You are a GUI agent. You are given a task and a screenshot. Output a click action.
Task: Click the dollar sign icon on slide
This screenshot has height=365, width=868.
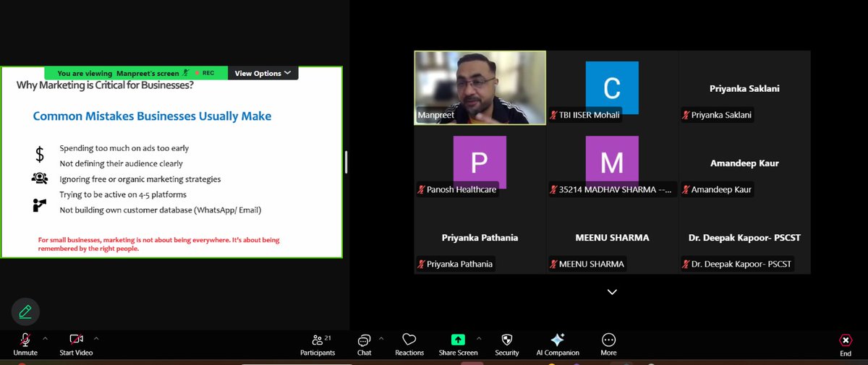coord(40,154)
